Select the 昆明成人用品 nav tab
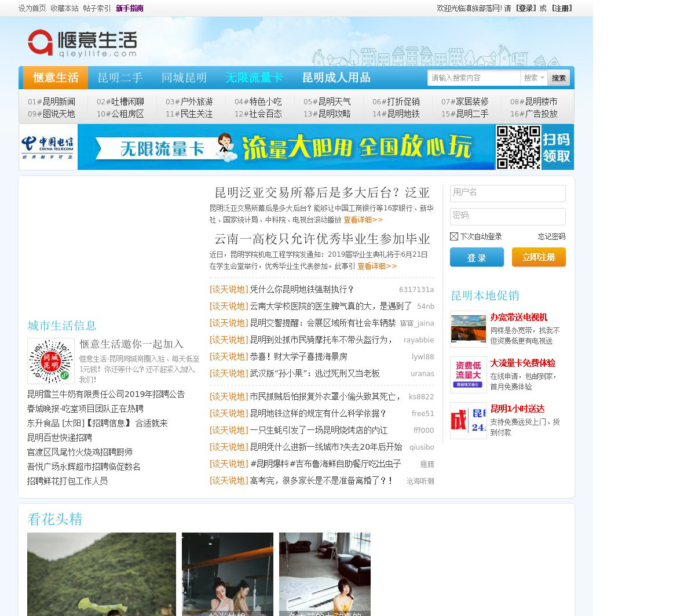 click(336, 78)
